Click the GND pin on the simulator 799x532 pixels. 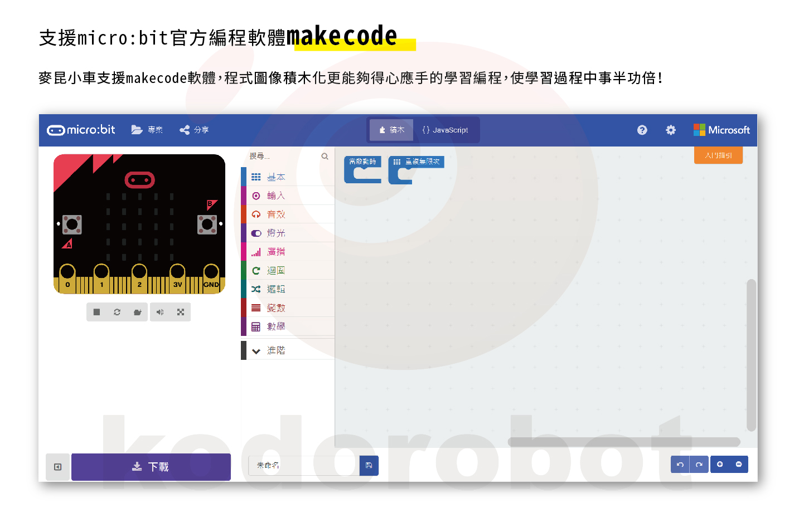click(x=211, y=278)
